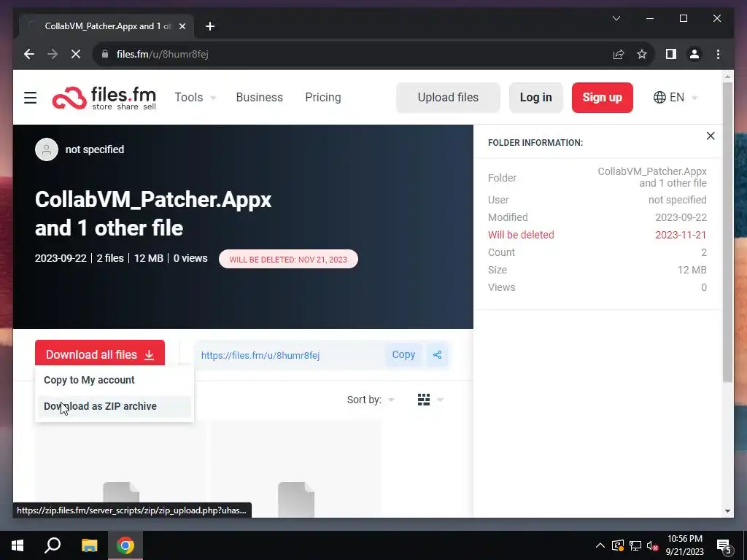Open the hamburger menu on files.fm
This screenshot has width=747, height=560.
[x=31, y=98]
